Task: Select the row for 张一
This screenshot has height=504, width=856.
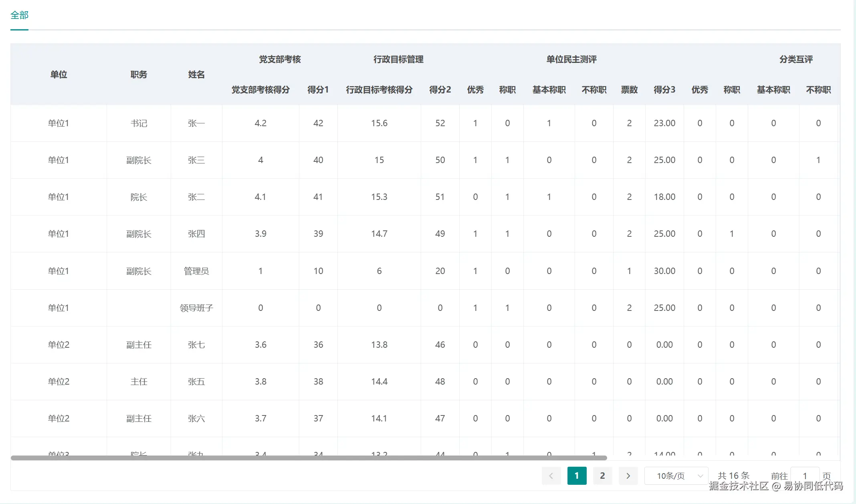Action: (196, 123)
